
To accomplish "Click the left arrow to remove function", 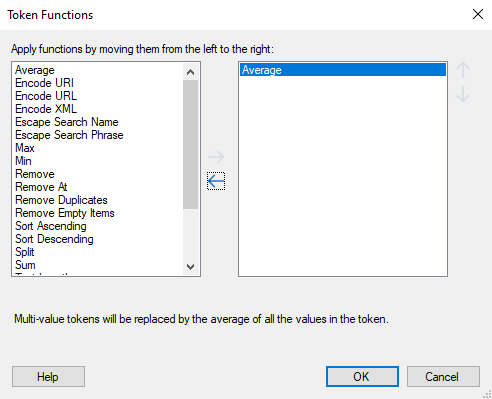I will (x=216, y=181).
